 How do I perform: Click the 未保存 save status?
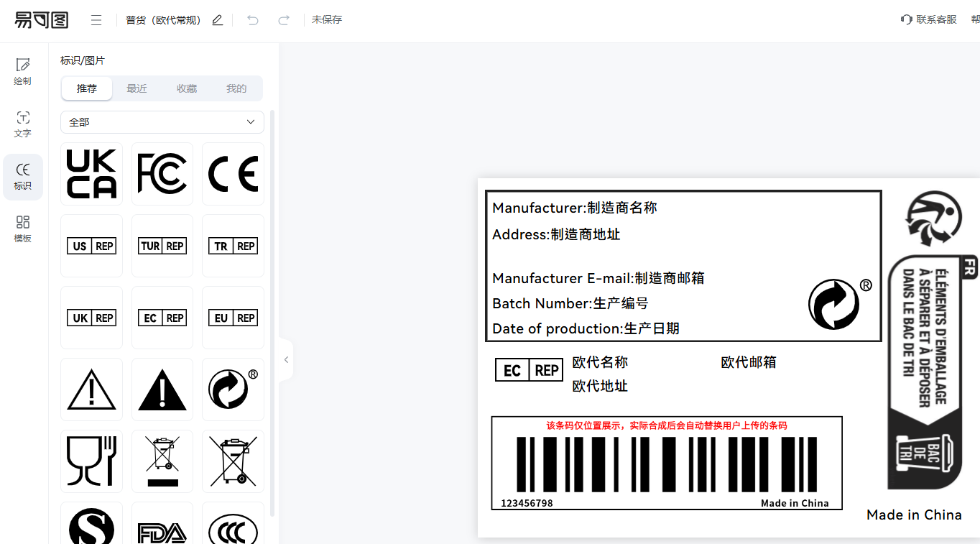[x=327, y=20]
